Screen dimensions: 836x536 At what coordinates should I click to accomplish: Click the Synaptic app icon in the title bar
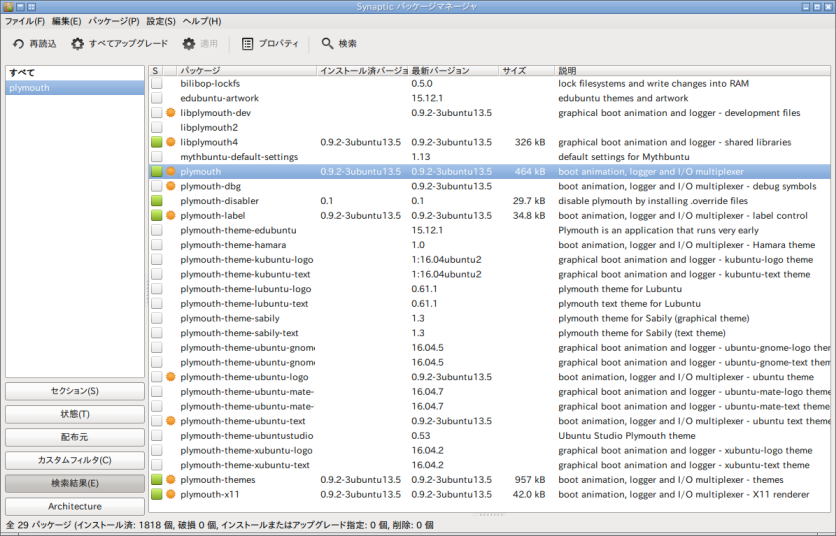point(7,6)
